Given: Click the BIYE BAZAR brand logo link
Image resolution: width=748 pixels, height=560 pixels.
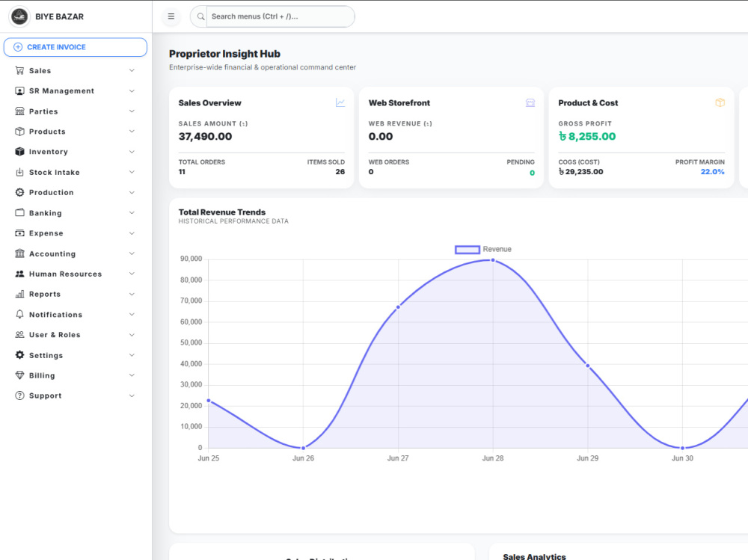Looking at the screenshot, I should pos(46,16).
